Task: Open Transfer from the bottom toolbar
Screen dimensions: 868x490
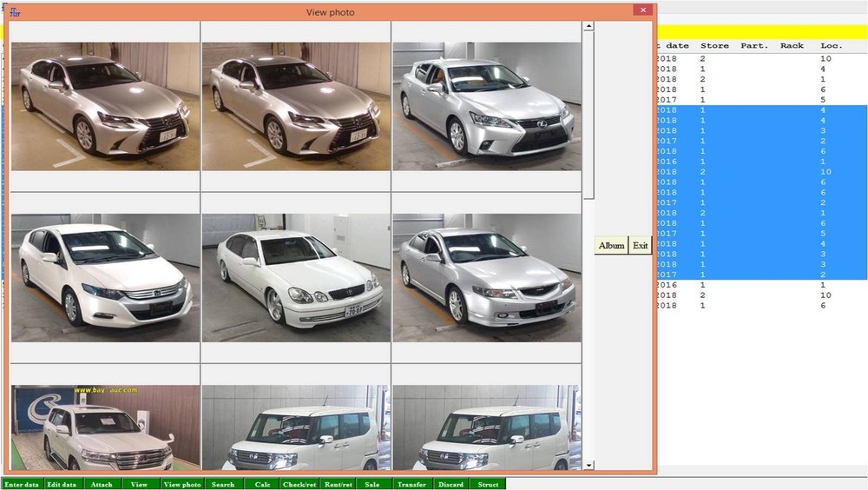Action: point(411,484)
